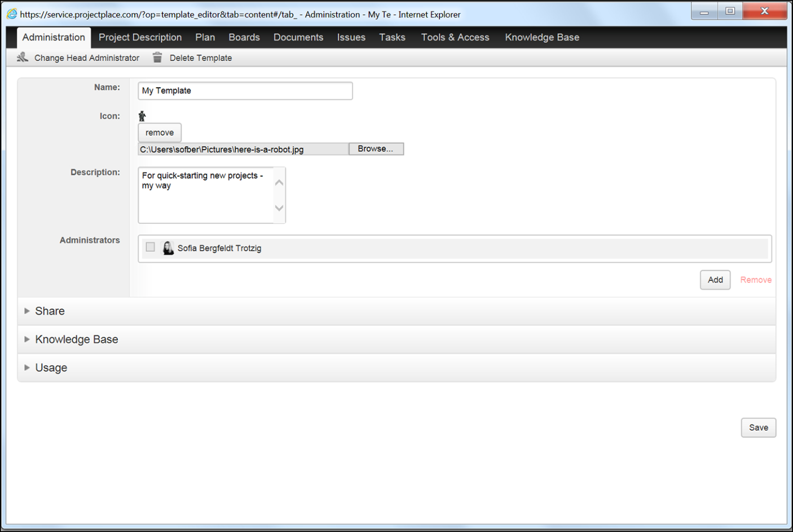The height and width of the screenshot is (532, 793).
Task: Switch to the Project Description tab
Action: 140,37
